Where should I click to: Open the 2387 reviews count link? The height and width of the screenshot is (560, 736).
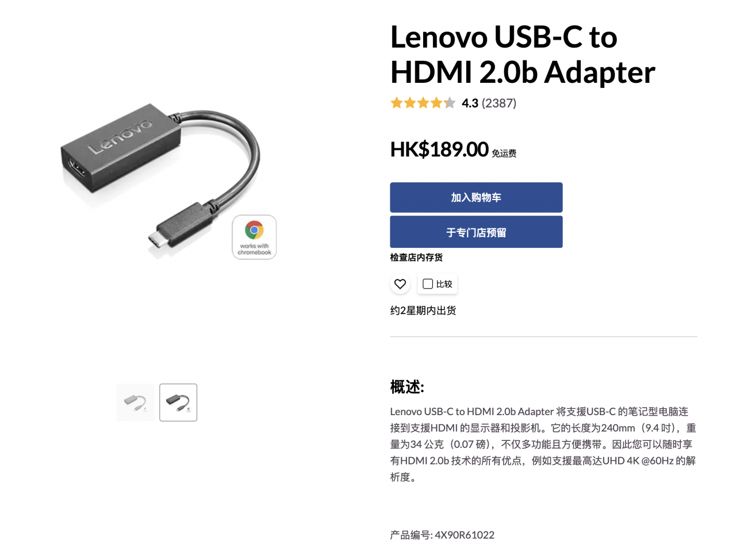(499, 103)
